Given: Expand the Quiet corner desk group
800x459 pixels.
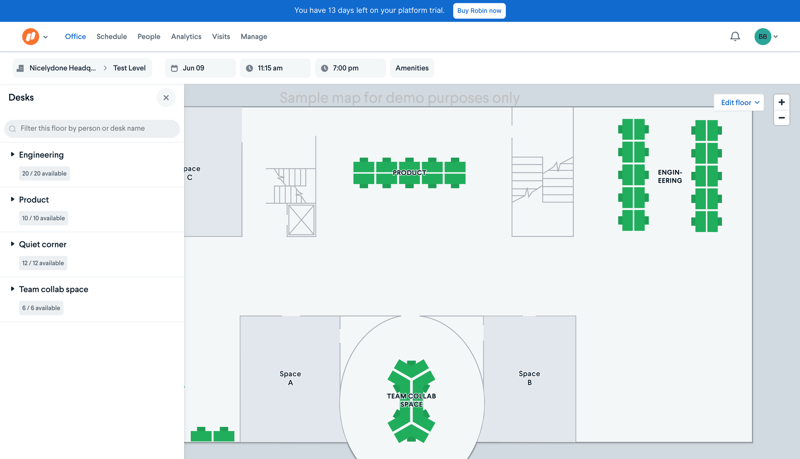Looking at the screenshot, I should click(x=12, y=244).
